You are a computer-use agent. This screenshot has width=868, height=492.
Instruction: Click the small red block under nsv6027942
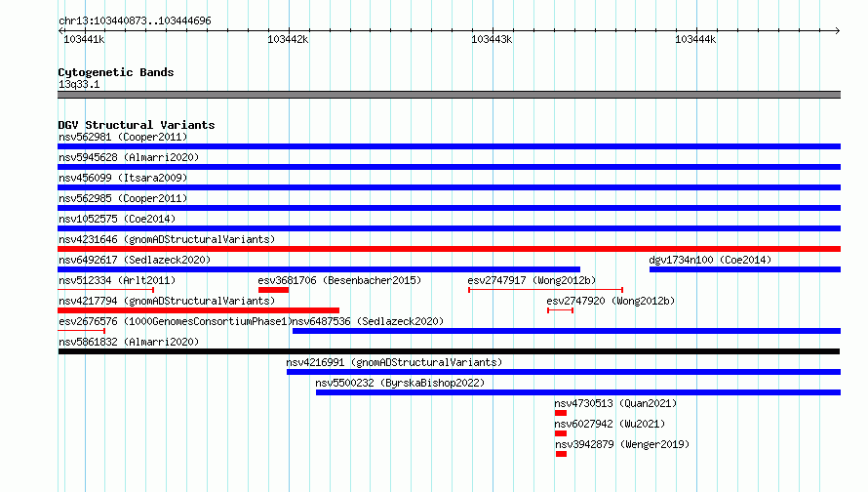click(561, 433)
